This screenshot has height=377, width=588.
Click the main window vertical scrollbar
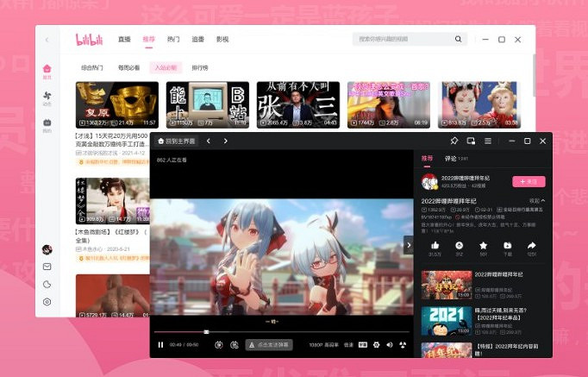pos(534,75)
